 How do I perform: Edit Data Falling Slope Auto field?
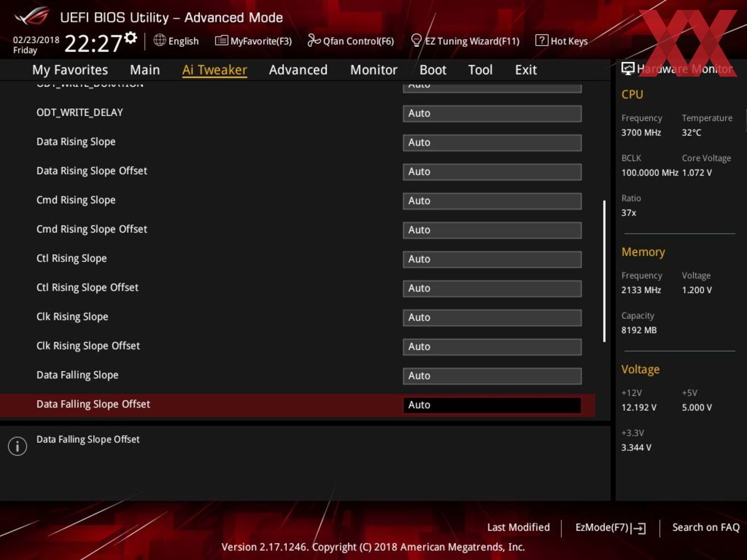coord(492,376)
